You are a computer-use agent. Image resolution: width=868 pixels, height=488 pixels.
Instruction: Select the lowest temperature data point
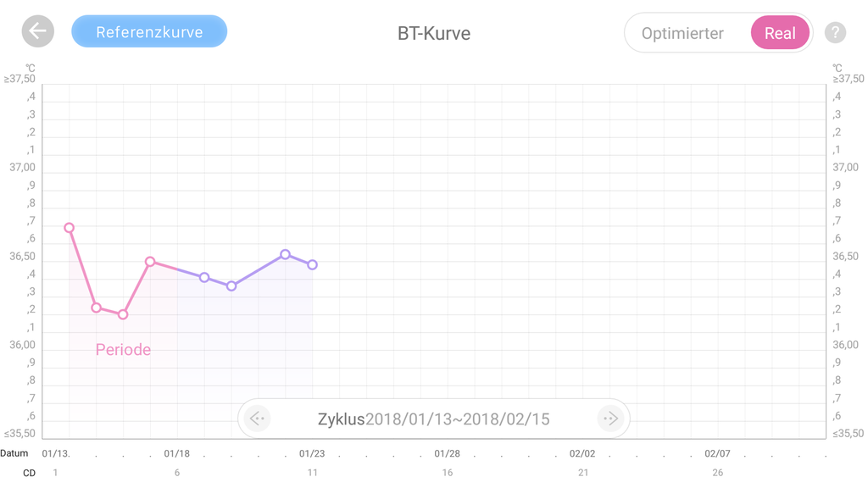[123, 314]
